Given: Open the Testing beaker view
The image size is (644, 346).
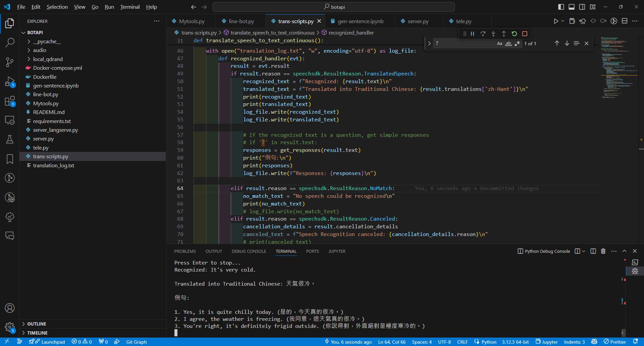Looking at the screenshot, I should tap(10, 139).
